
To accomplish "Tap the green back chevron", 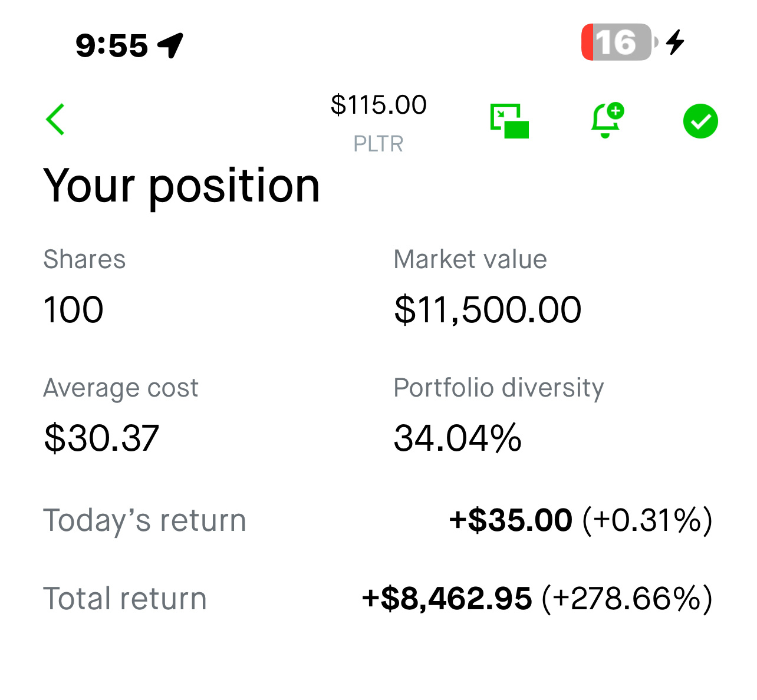I will [x=55, y=120].
